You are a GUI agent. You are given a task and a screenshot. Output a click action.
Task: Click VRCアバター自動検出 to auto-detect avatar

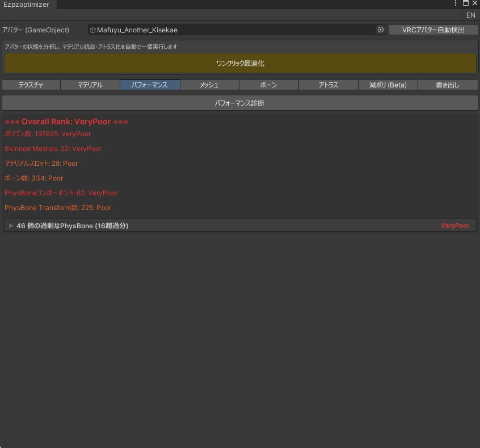click(x=434, y=30)
